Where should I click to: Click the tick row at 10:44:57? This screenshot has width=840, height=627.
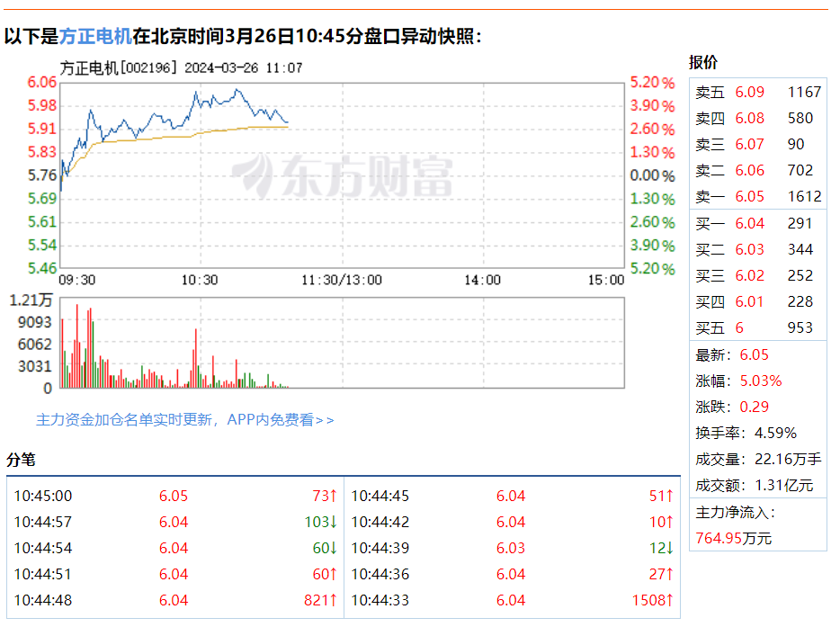[x=175, y=522]
